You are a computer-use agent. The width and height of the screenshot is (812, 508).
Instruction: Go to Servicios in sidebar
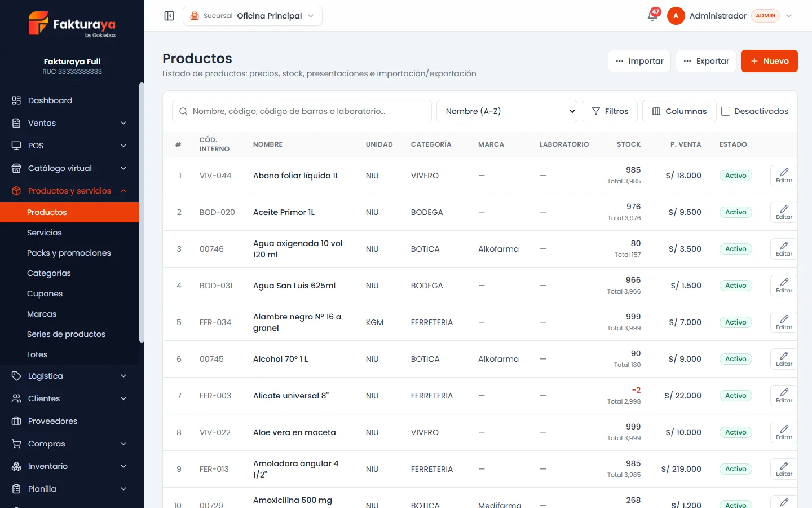tap(70, 233)
